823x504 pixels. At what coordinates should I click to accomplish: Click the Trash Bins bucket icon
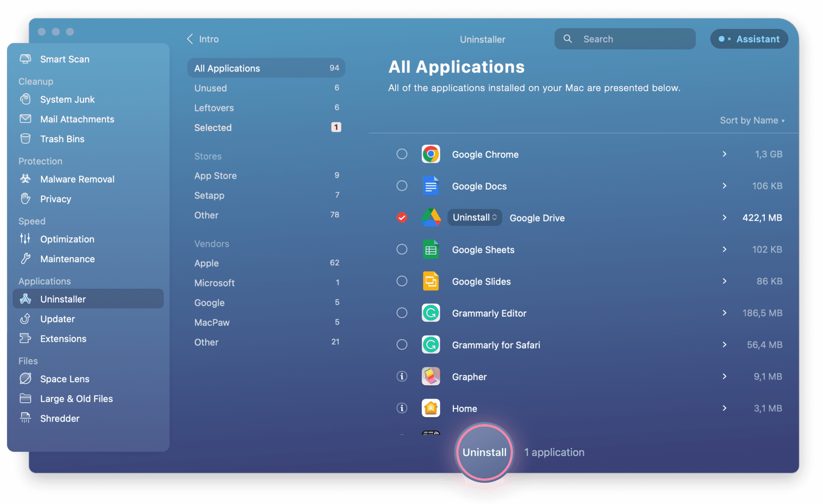(x=25, y=139)
